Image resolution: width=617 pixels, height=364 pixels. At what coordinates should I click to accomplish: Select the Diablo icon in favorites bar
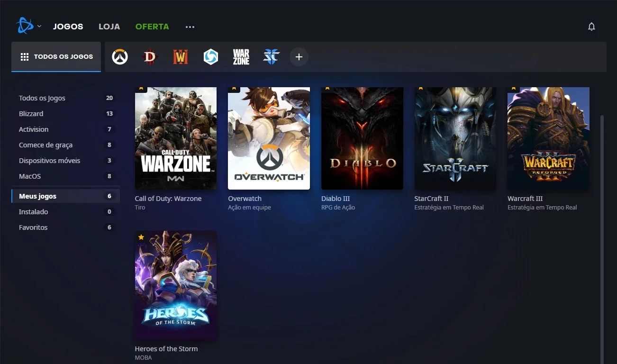point(150,57)
